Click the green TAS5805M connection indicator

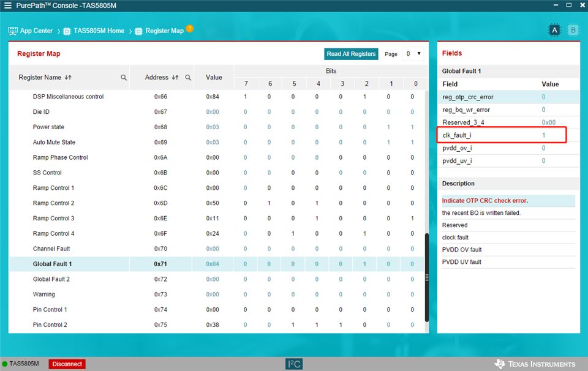coord(5,364)
